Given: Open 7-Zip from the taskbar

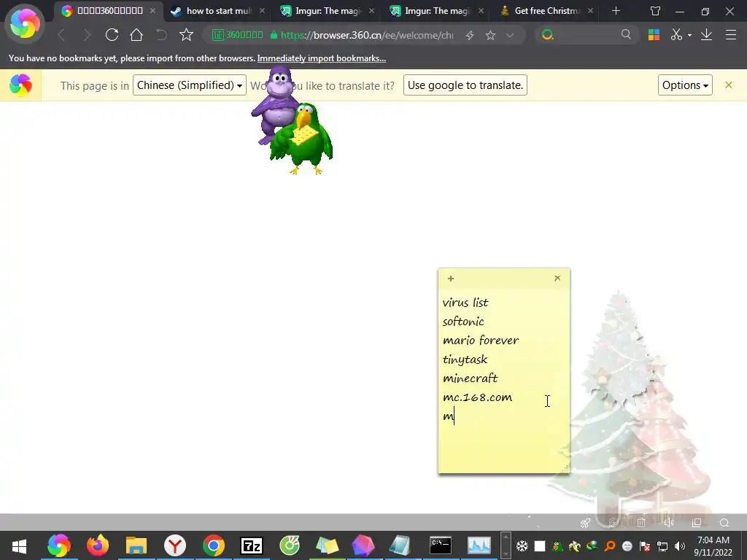Looking at the screenshot, I should point(252,545).
